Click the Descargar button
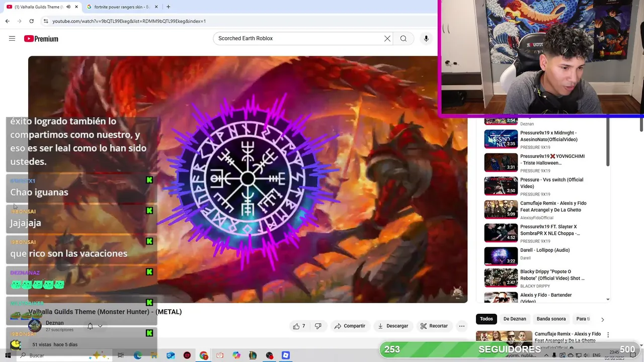 click(393, 326)
